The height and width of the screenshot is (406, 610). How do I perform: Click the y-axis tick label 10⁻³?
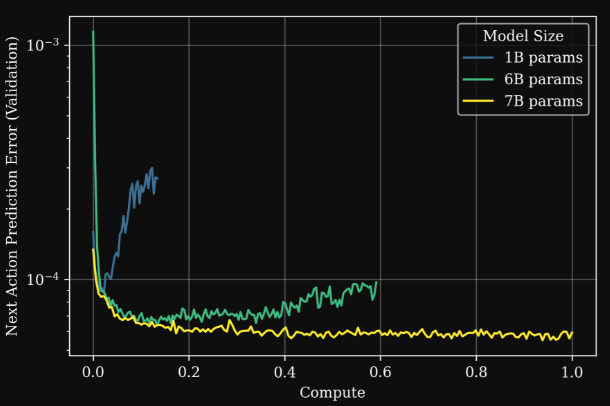pos(43,45)
